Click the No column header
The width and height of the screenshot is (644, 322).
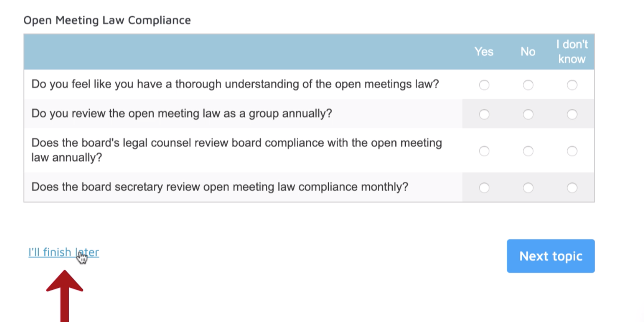528,52
